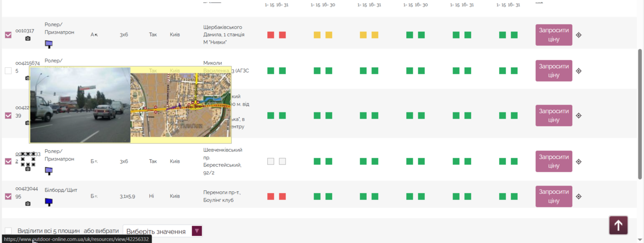644x243 pixels.
Task: Click size '3,1x5,9' cell
Action: (127, 196)
